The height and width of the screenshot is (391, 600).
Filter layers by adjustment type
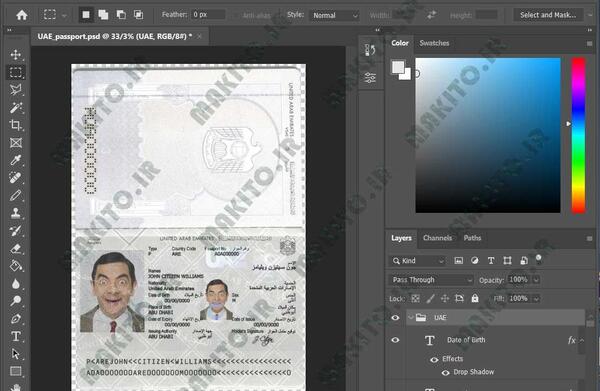[x=474, y=261]
